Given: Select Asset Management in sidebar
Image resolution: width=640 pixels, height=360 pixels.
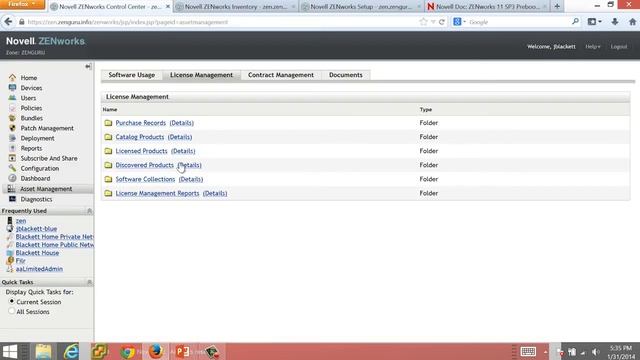Looking at the screenshot, I should (46, 189).
